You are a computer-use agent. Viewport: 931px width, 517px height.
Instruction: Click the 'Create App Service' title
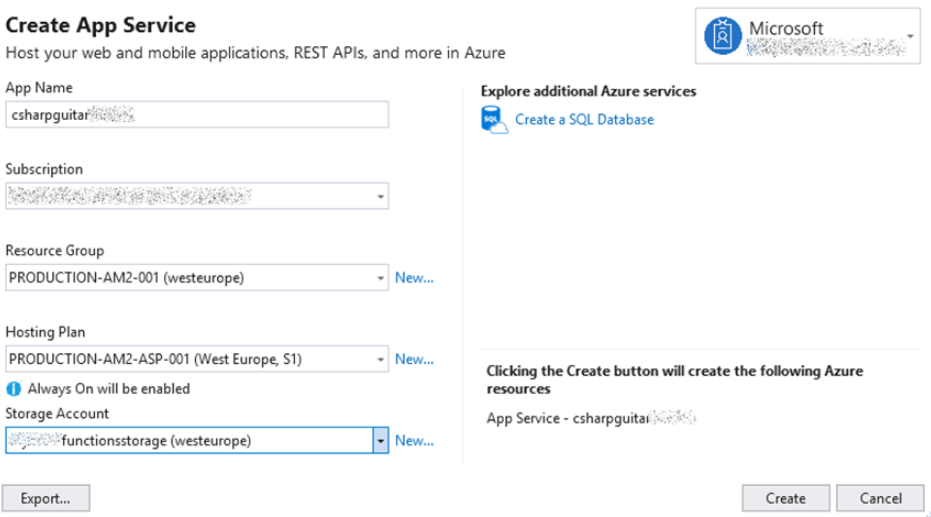100,26
